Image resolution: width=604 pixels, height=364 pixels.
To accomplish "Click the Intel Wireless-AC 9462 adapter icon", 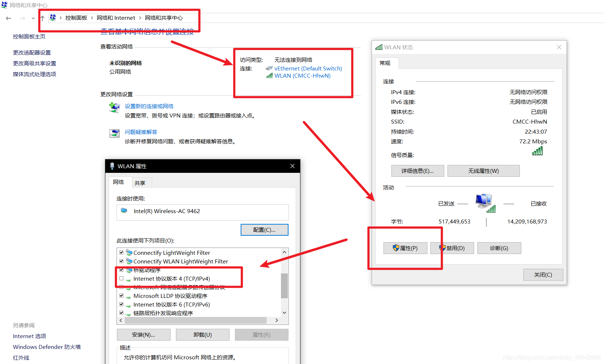I will point(124,211).
